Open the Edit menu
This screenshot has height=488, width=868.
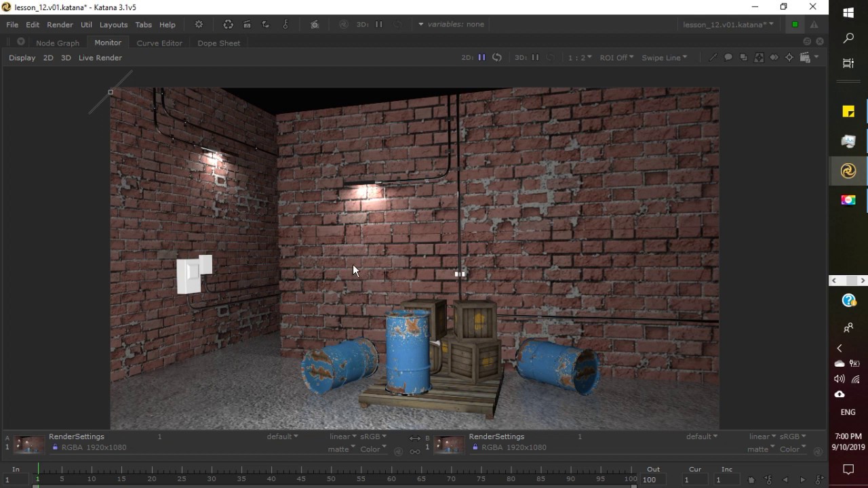(x=33, y=24)
